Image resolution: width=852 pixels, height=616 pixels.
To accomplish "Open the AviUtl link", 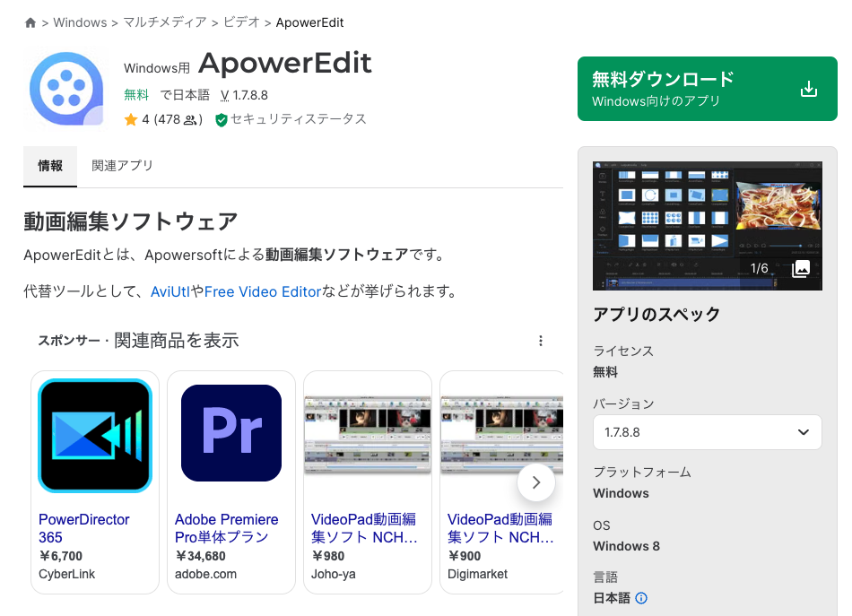I will point(170,291).
